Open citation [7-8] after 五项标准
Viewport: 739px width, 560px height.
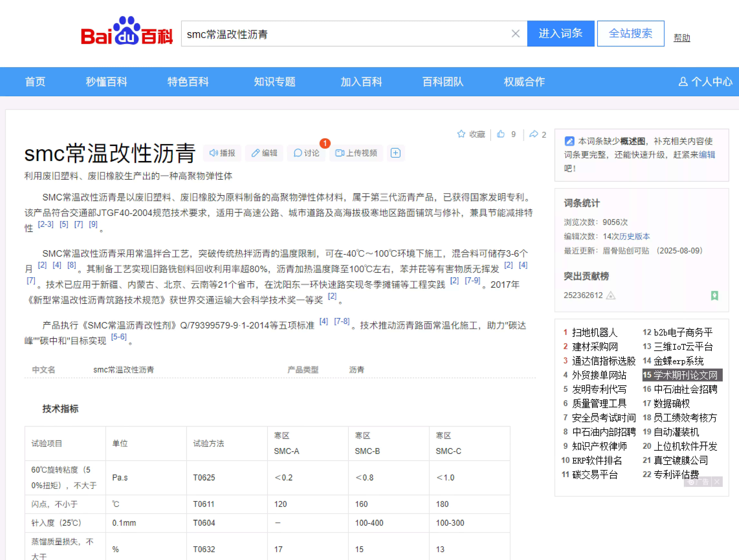click(342, 321)
